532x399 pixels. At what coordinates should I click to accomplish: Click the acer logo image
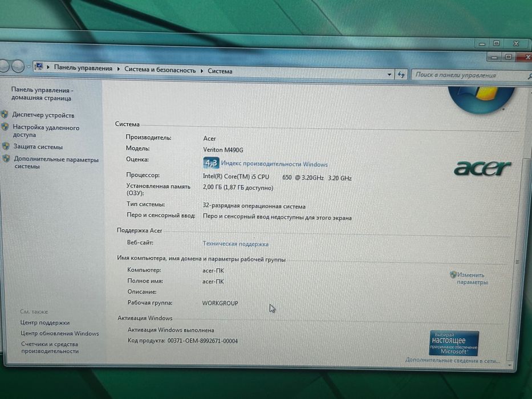coord(482,168)
